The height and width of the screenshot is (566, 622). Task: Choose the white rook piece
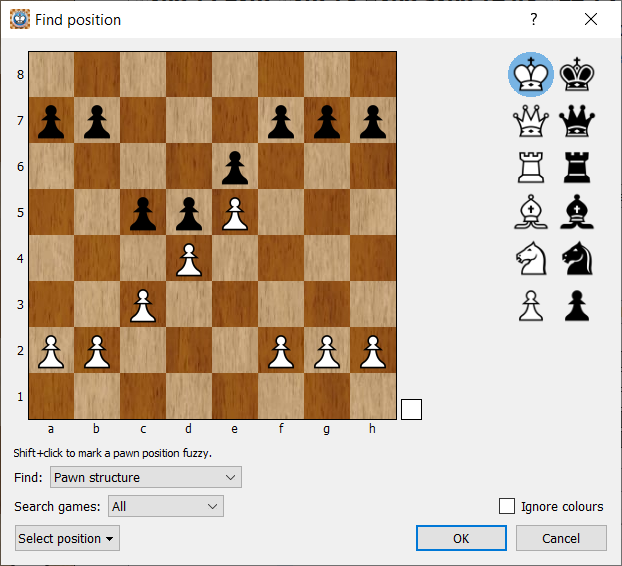pos(530,167)
